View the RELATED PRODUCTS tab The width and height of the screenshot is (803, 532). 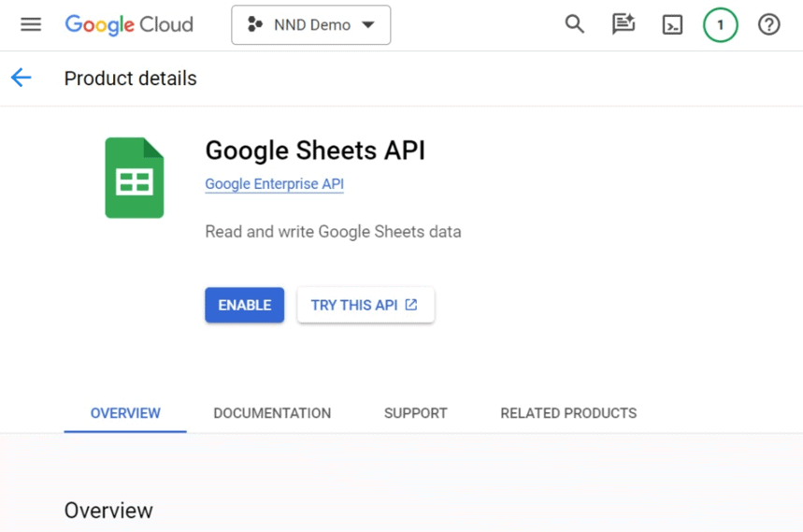tap(568, 413)
